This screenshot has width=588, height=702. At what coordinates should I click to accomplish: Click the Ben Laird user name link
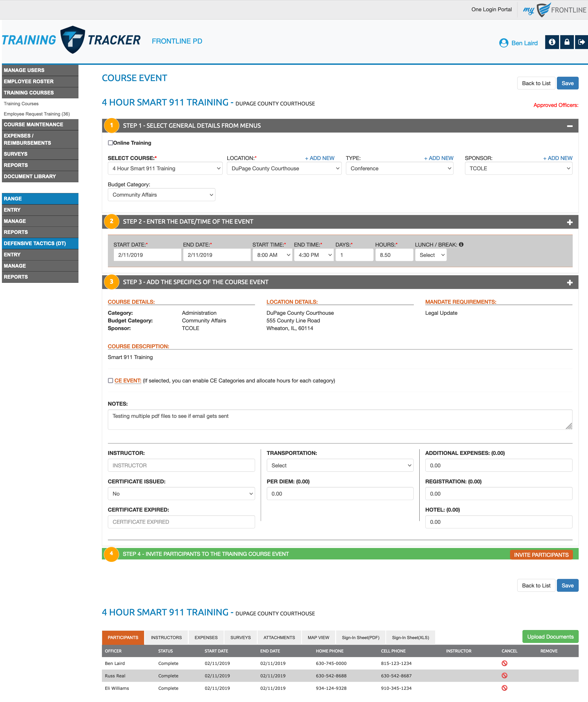coord(524,43)
